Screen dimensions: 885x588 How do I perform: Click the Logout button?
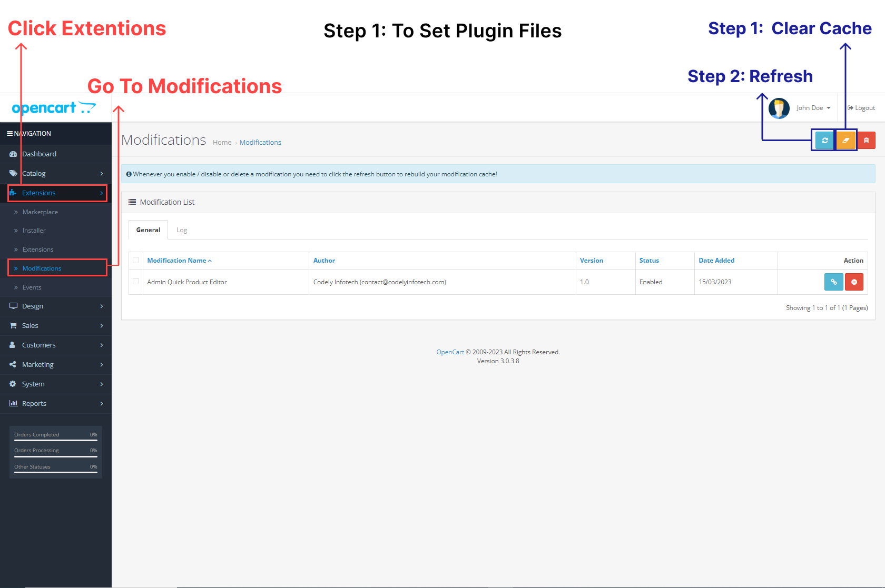point(862,107)
